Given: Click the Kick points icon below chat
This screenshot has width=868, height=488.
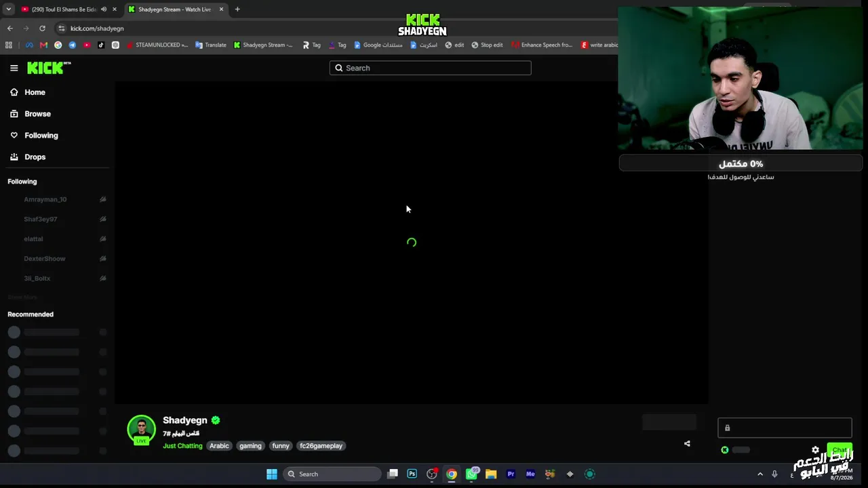Looking at the screenshot, I should (x=725, y=450).
